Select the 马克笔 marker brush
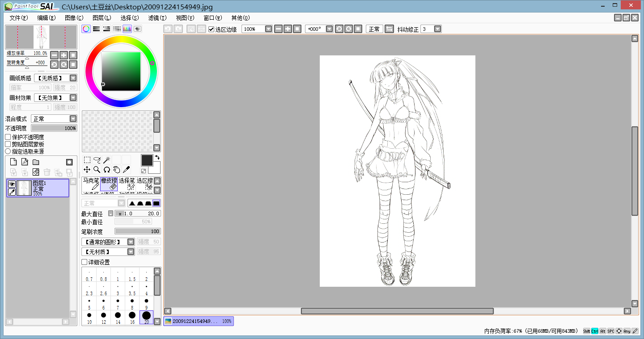644x339 pixels. point(91,184)
